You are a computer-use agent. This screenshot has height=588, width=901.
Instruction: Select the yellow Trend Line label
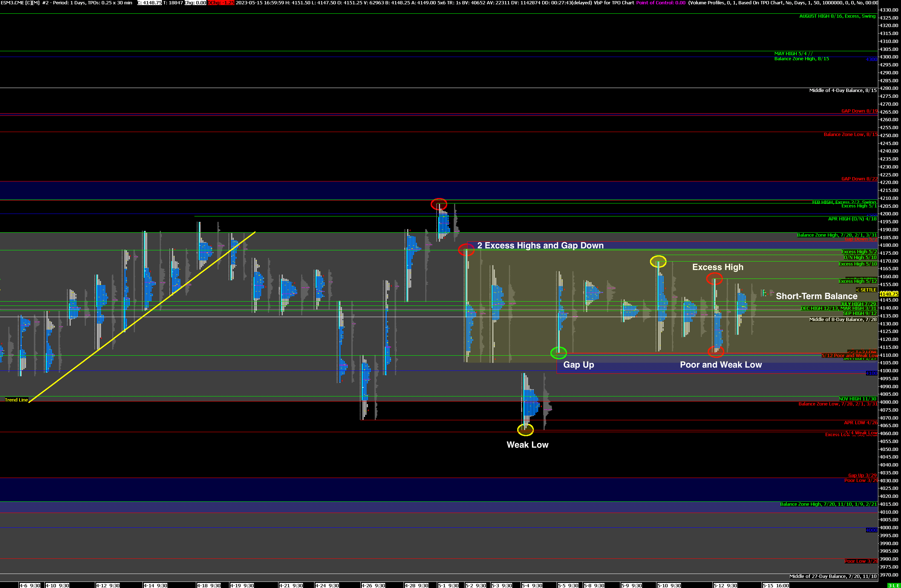16,400
